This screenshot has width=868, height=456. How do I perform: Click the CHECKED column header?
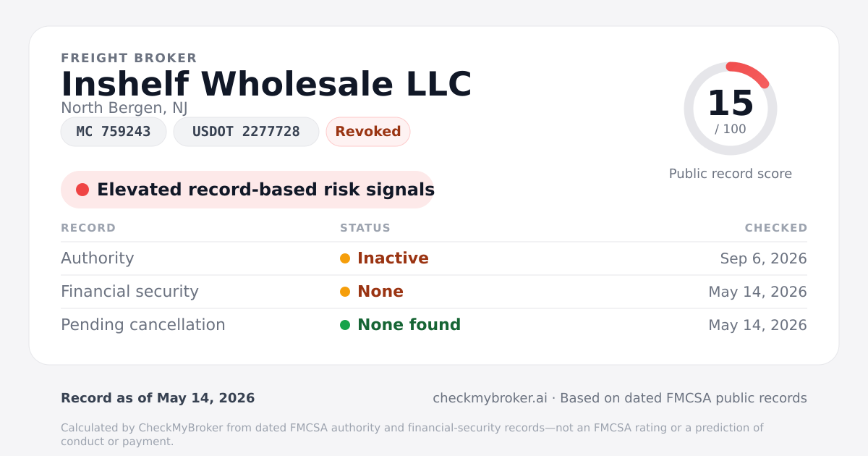(776, 228)
